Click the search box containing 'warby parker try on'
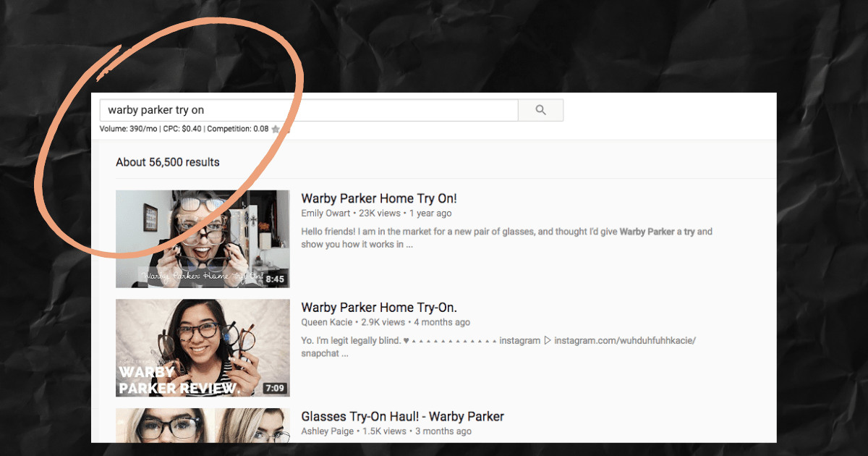Viewport: 868px width, 456px height. pos(309,110)
